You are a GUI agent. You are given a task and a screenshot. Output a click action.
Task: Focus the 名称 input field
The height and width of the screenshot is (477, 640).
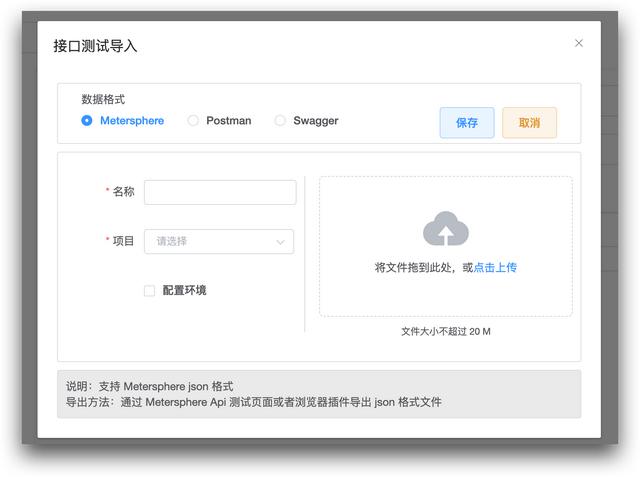[220, 192]
